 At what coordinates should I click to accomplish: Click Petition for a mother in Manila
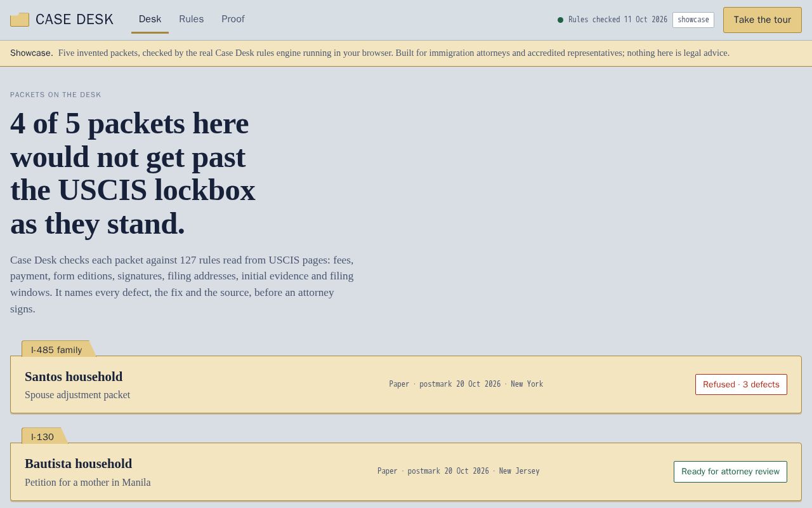88,483
